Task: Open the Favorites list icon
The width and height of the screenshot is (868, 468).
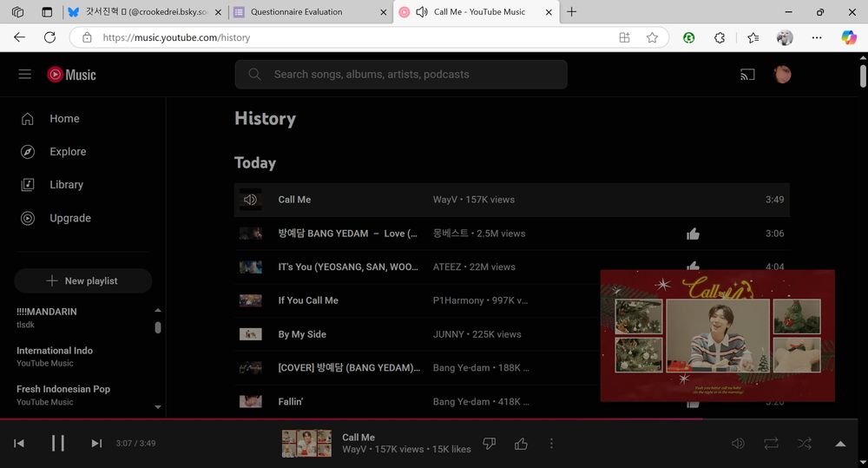Action: (x=753, y=37)
